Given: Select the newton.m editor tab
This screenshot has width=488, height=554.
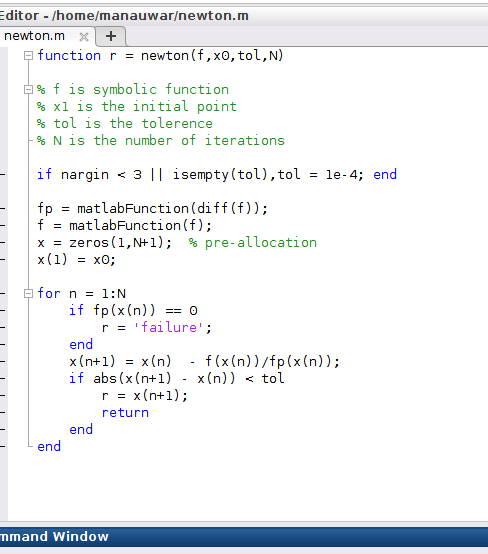Looking at the screenshot, I should pyautogui.click(x=47, y=36).
